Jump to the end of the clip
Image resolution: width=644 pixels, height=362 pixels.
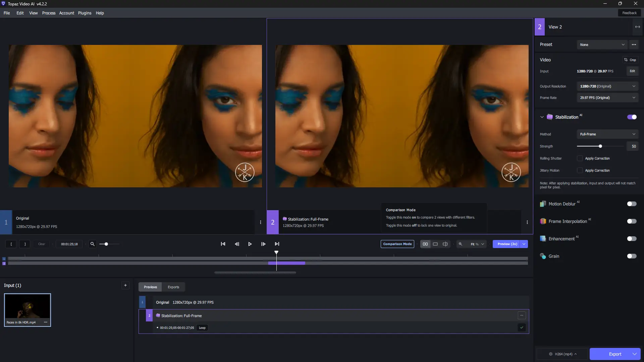pyautogui.click(x=277, y=244)
